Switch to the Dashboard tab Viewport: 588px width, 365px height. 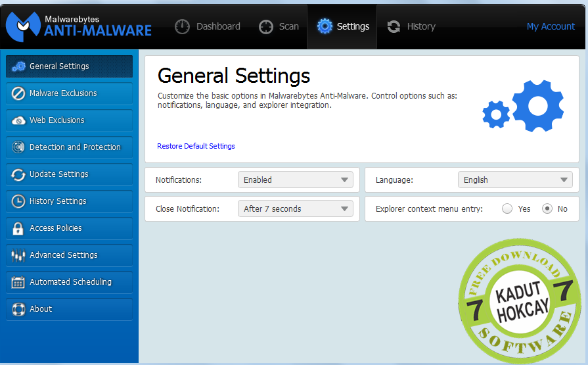[208, 27]
